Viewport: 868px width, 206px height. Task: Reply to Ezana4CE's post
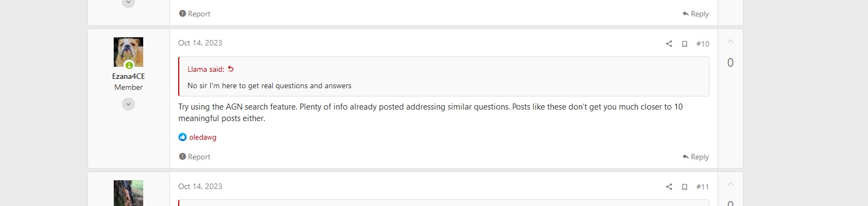click(x=695, y=157)
